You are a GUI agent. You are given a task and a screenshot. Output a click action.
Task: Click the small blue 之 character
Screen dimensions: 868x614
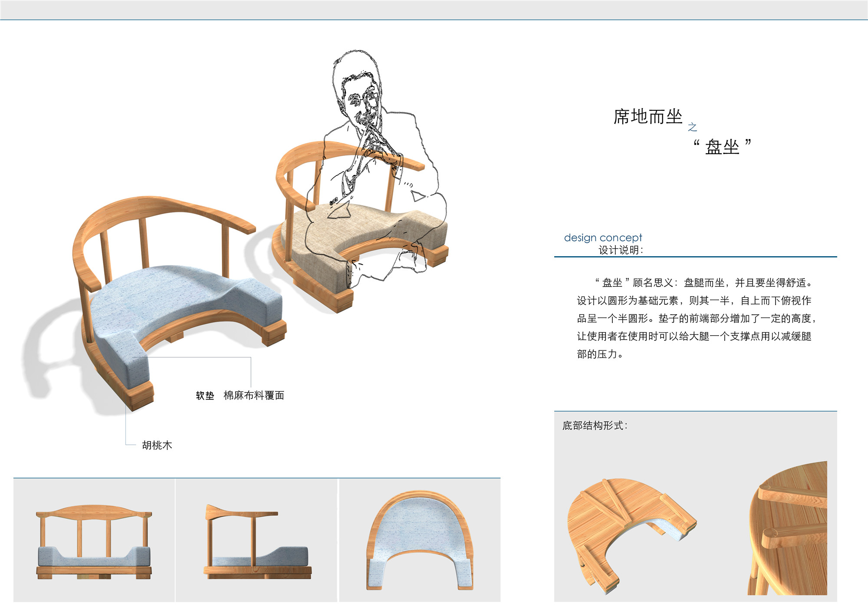click(692, 127)
